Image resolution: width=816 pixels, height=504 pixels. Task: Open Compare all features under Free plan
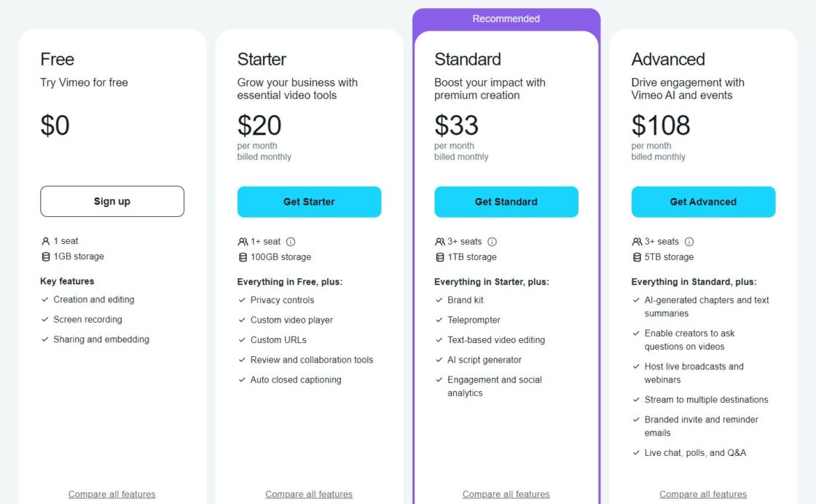click(111, 494)
